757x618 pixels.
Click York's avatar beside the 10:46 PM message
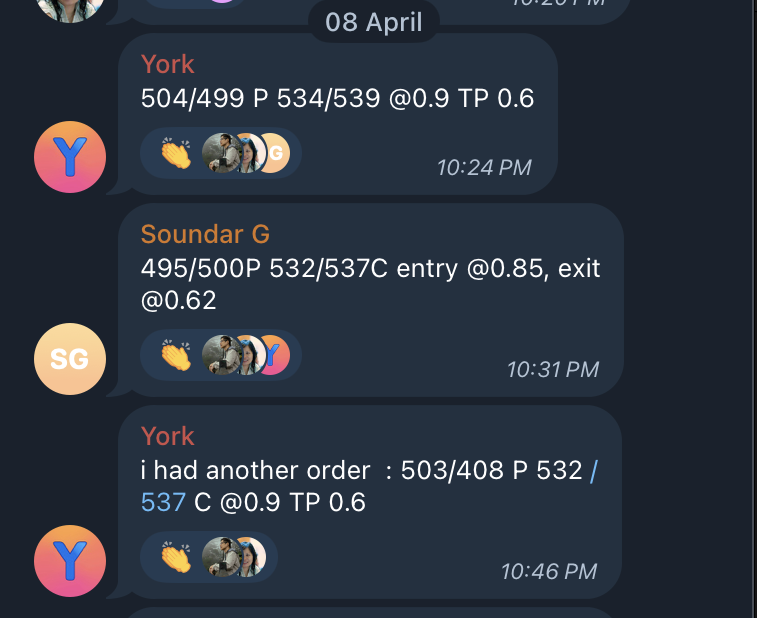click(70, 560)
